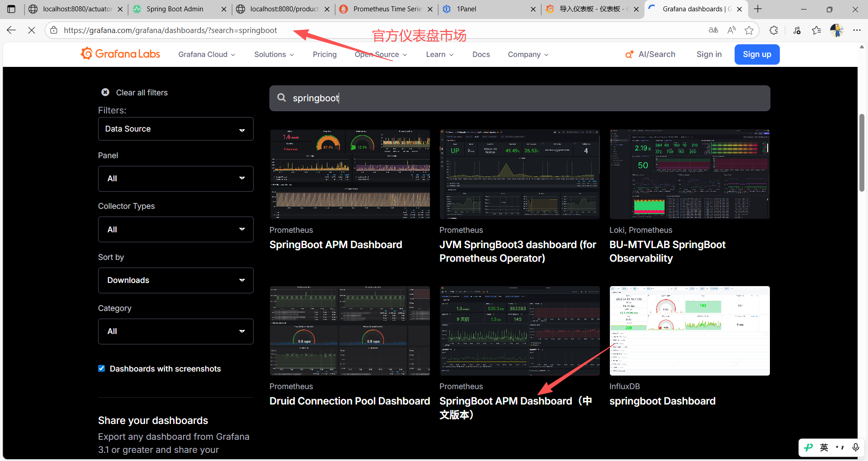The image size is (868, 461).
Task: Open Druid Connection Pool Dashboard link
Action: [350, 401]
